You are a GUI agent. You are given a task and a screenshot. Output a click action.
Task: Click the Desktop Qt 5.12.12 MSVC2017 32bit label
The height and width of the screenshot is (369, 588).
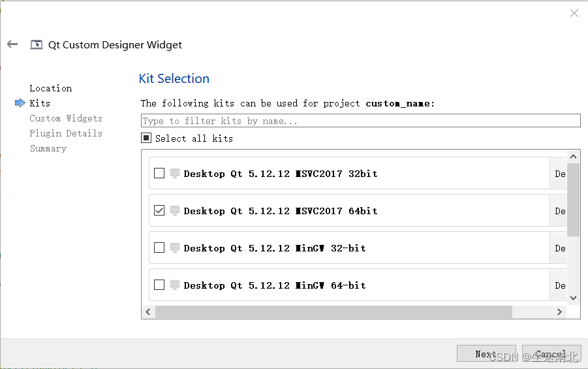click(281, 174)
